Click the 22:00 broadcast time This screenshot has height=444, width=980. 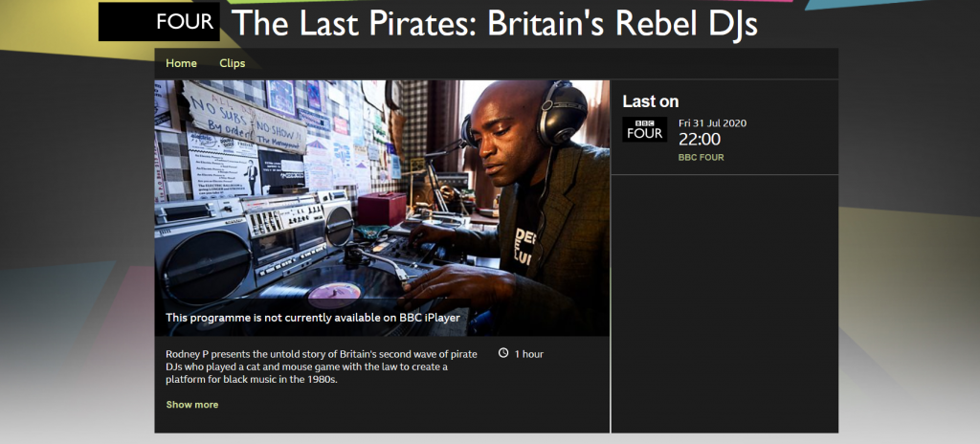point(700,139)
